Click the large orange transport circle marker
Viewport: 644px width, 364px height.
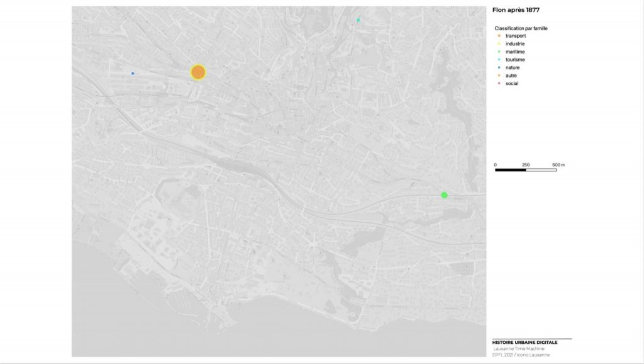198,72
